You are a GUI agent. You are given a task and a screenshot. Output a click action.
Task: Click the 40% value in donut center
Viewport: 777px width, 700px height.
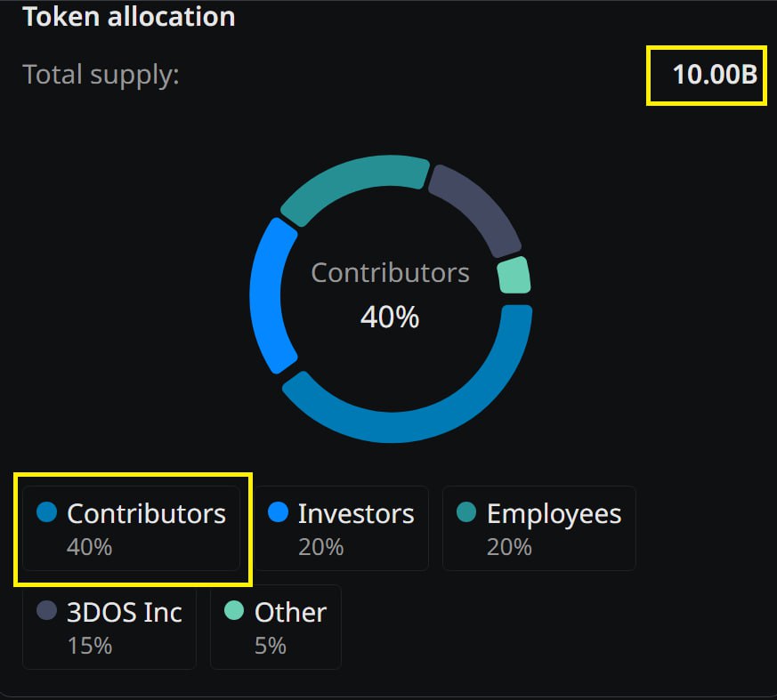[x=390, y=317]
